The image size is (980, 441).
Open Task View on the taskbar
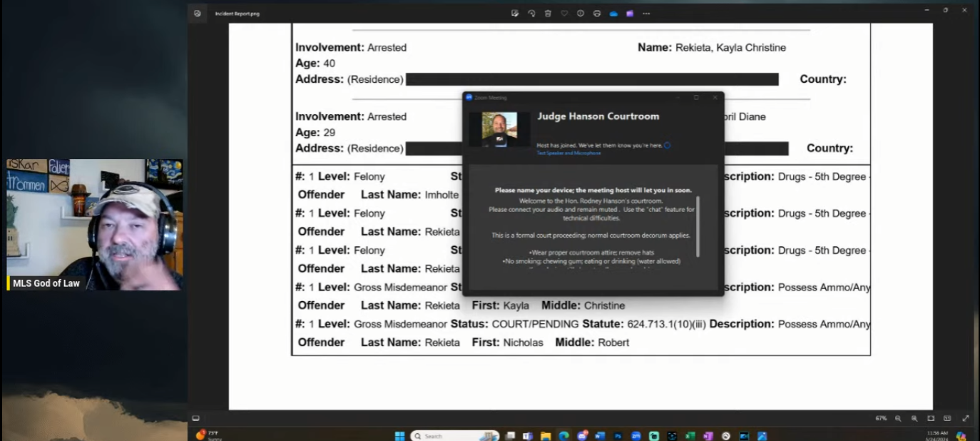pos(510,435)
